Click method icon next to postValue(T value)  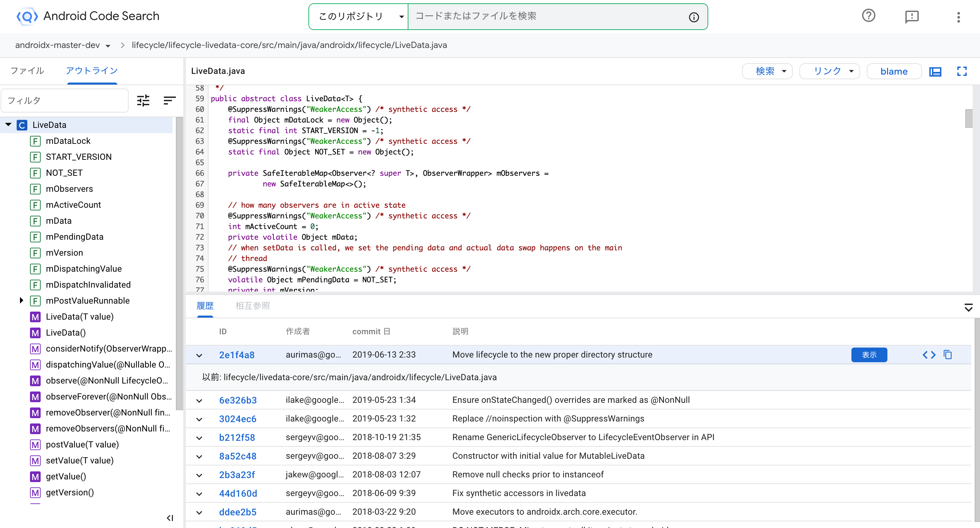35,444
